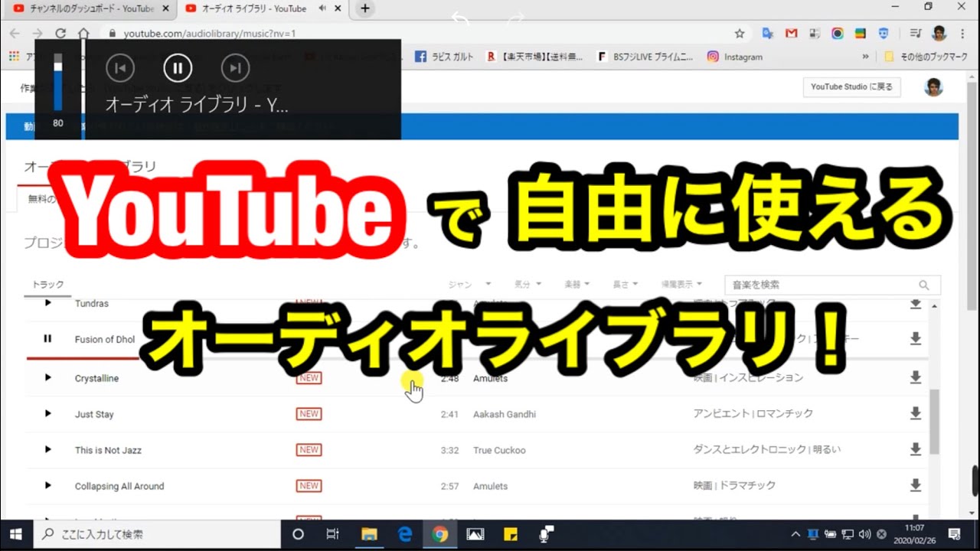Launch Microsoft Edge from the taskbar

pos(404,534)
